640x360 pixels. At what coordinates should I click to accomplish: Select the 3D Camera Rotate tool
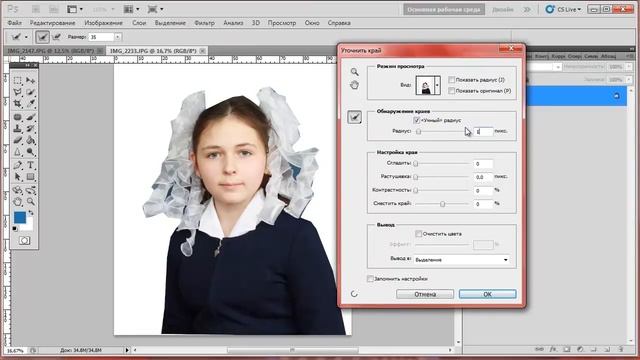coord(31,190)
